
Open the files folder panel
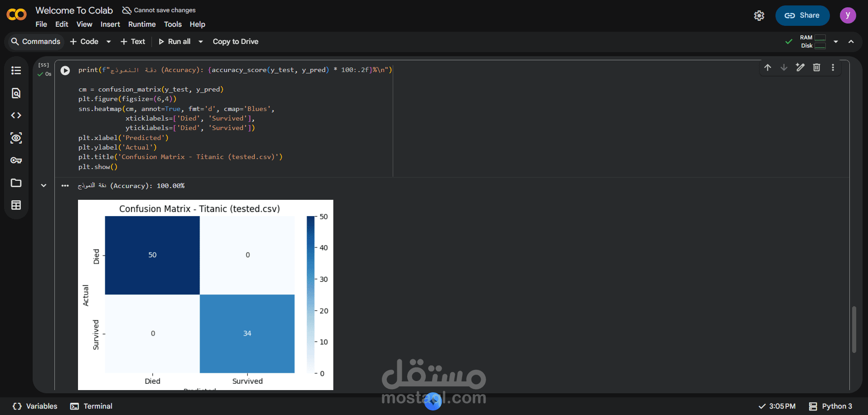click(x=16, y=183)
